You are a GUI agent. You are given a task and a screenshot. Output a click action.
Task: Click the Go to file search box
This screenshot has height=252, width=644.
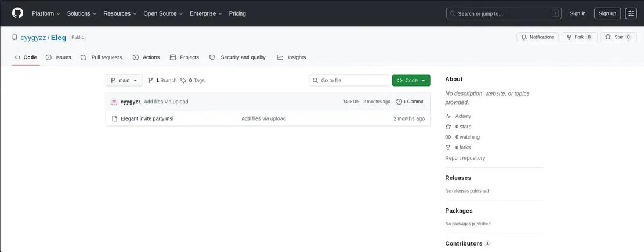[349, 81]
